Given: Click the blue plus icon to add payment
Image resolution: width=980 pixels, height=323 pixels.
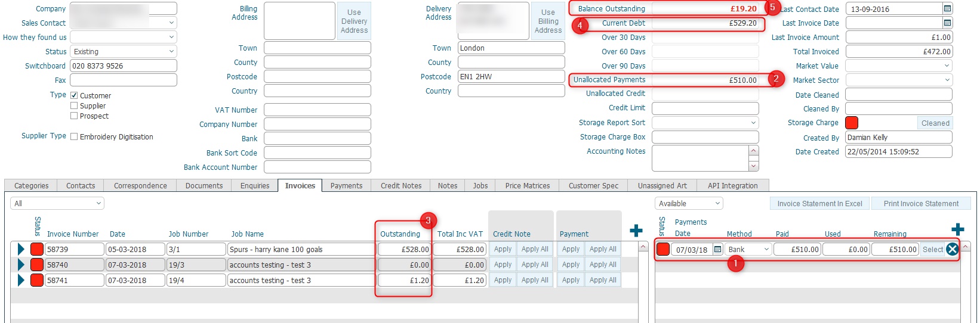Looking at the screenshot, I should [x=958, y=229].
